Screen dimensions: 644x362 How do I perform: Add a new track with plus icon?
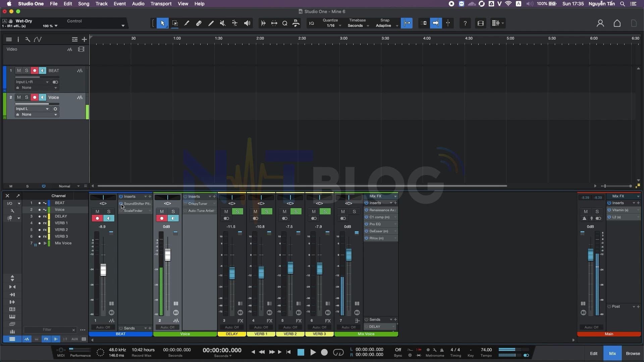pyautogui.click(x=84, y=39)
